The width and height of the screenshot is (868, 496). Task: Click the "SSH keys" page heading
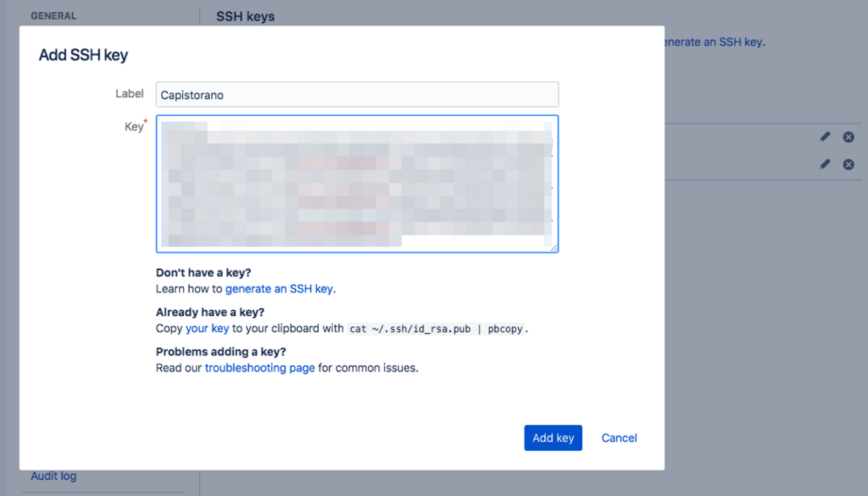click(245, 17)
